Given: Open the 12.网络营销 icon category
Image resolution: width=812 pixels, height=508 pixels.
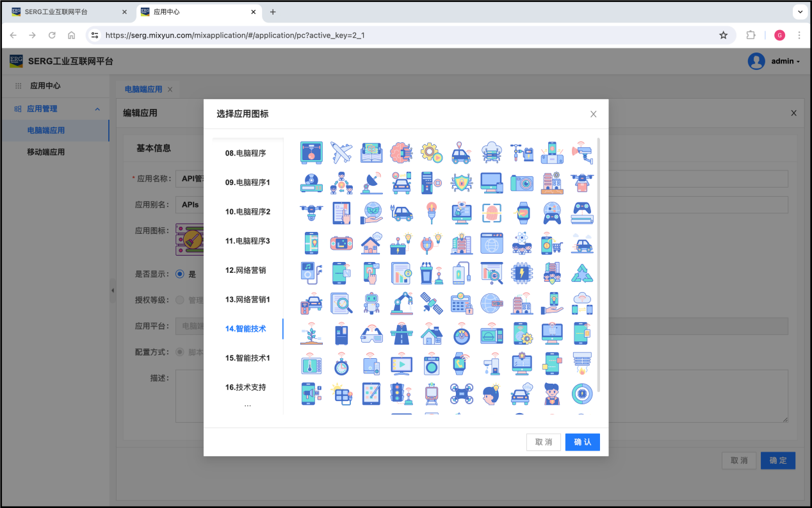Looking at the screenshot, I should [245, 270].
